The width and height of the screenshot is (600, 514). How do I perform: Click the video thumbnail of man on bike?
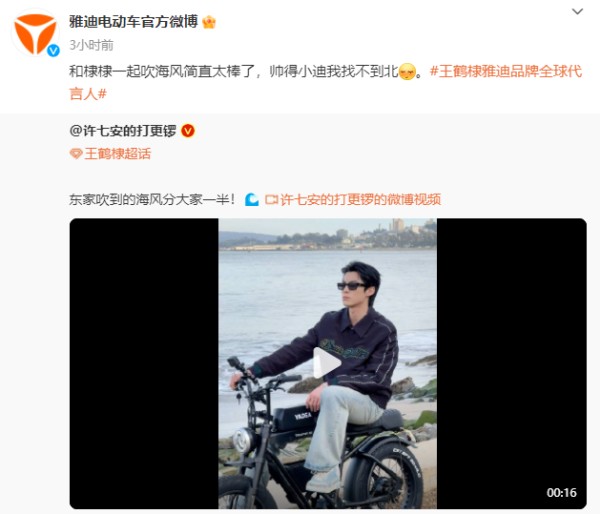(x=328, y=363)
